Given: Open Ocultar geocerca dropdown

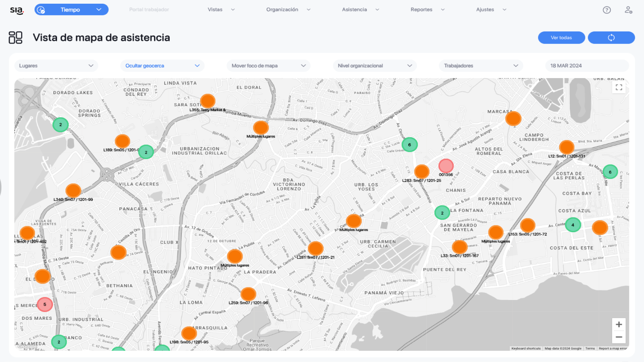Looking at the screenshot, I should tap(162, 66).
